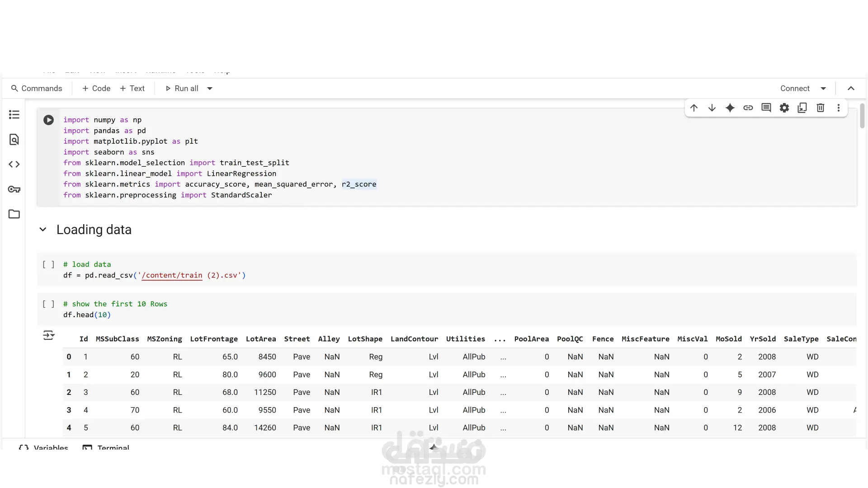Mirror cell in tab icon

tap(802, 108)
